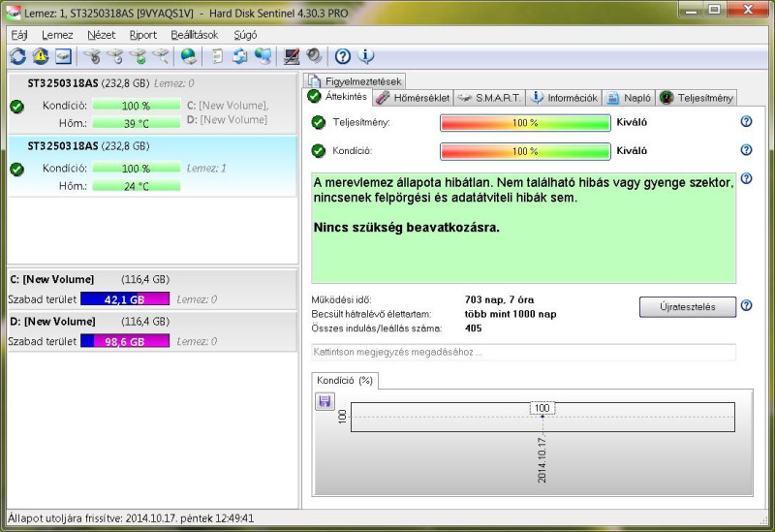The image size is (775, 532).
Task: Select the C: [New Volume] partition entry
Action: [x=152, y=290]
